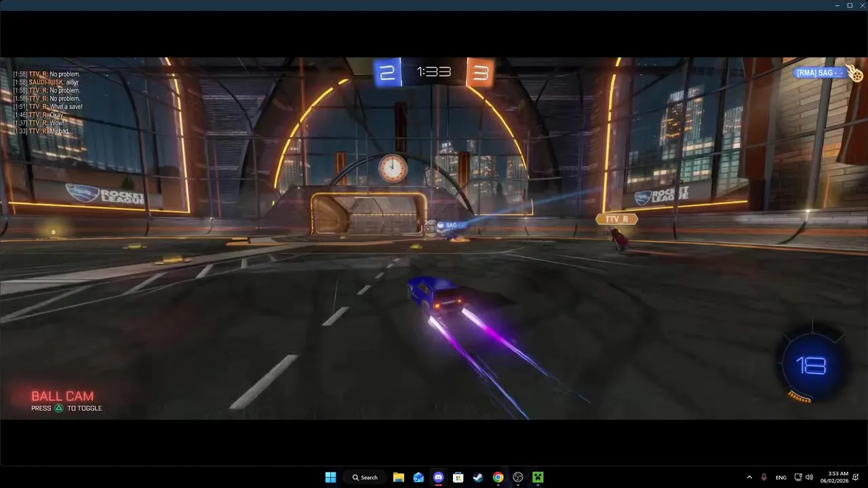Open the notification bell in the tray
868x488 pixels.
click(x=857, y=477)
